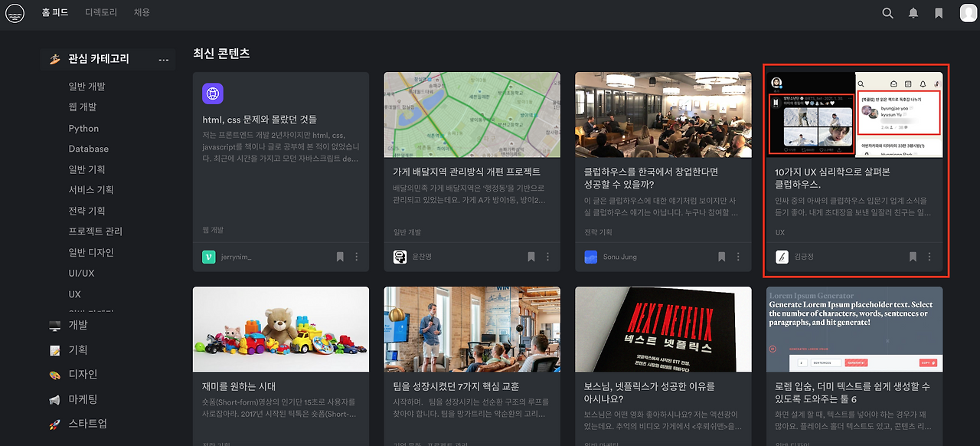Click the 전략 기획 tag on Sonu Jung card
Screen dimensions: 980x446
point(599,232)
